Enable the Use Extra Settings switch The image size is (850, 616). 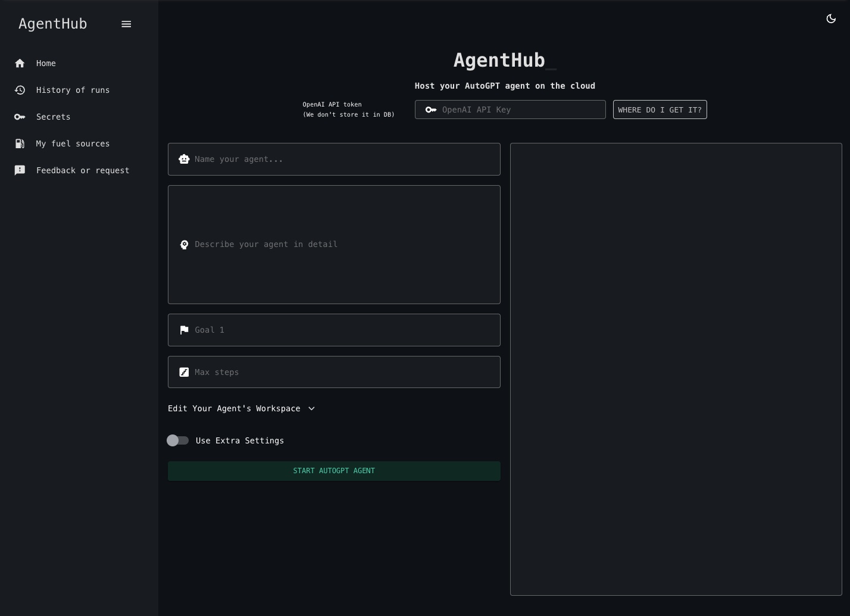coord(177,440)
